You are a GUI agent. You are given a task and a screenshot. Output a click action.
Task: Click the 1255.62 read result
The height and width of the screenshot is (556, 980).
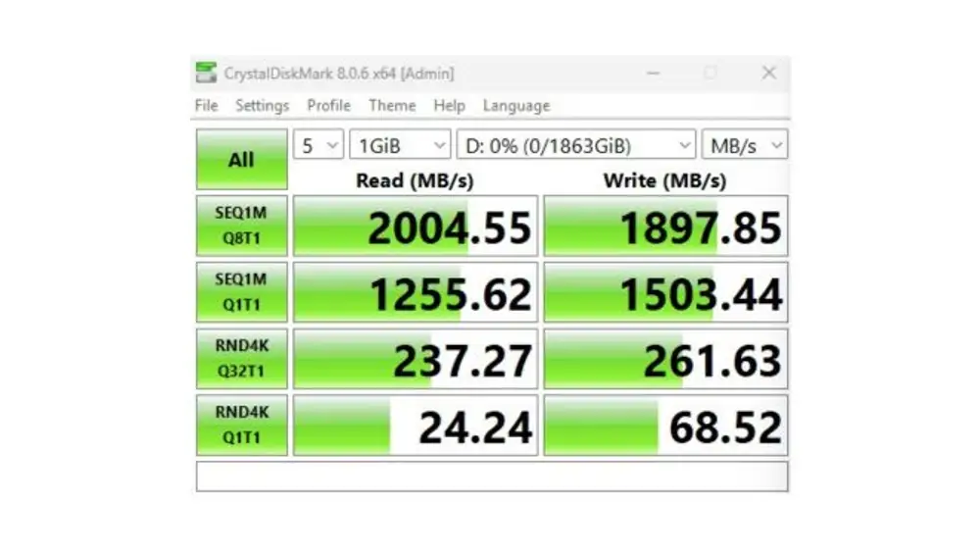tap(415, 292)
